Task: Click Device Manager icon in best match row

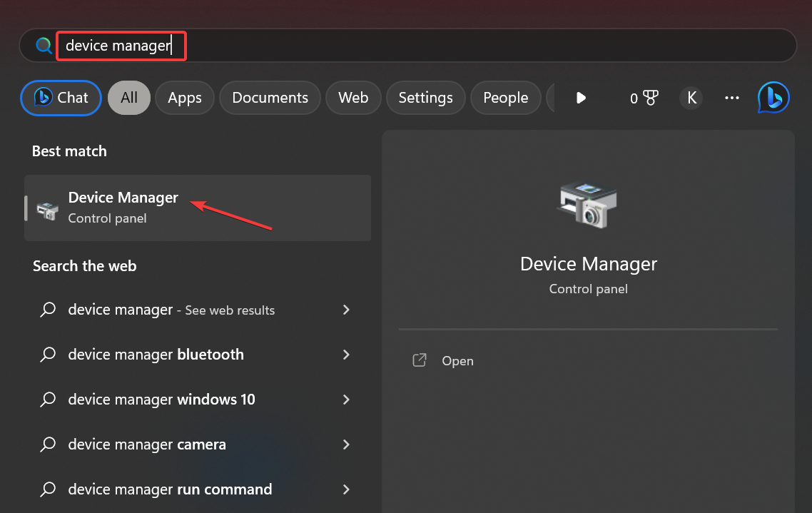Action: tap(47, 210)
